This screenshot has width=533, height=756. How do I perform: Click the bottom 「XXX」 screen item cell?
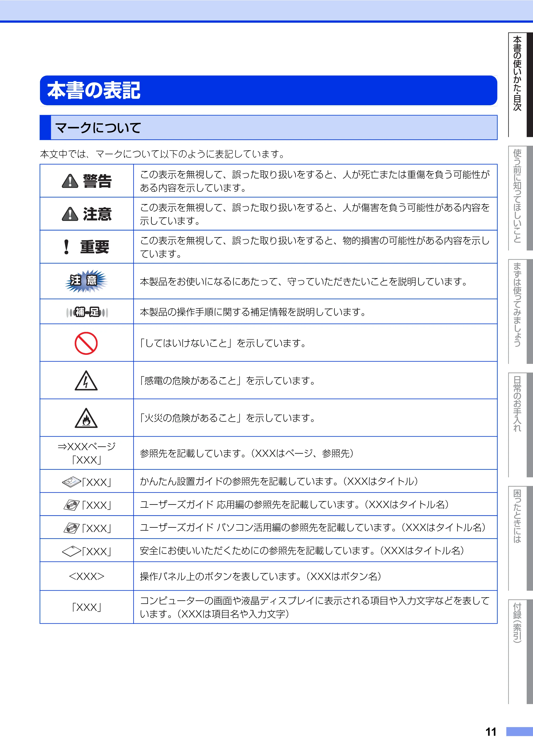point(87,607)
